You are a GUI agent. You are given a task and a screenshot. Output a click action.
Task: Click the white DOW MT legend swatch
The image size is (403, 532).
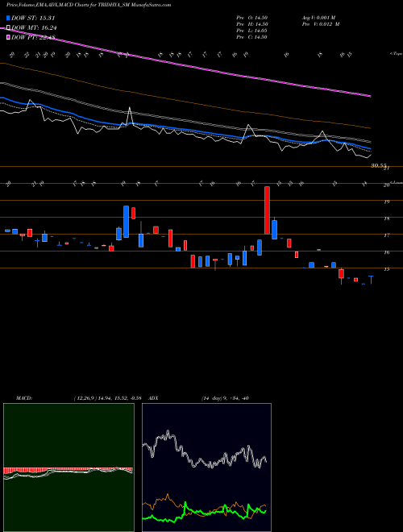click(x=8, y=28)
